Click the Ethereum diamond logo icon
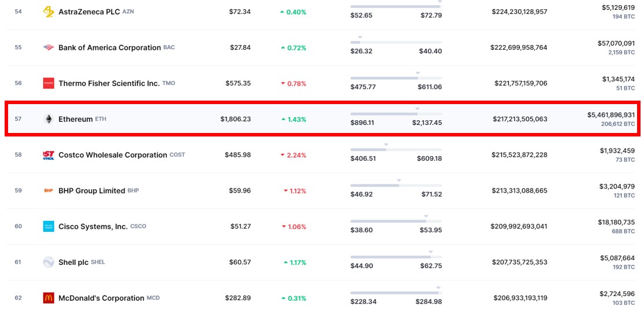Viewport: 644px width, 318px height. (49, 119)
